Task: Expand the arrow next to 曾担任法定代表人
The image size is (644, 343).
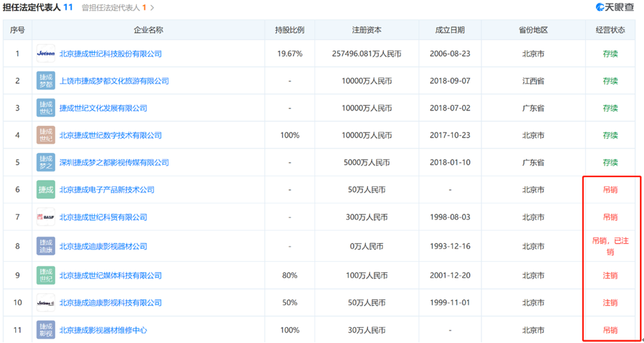Action: point(153,8)
